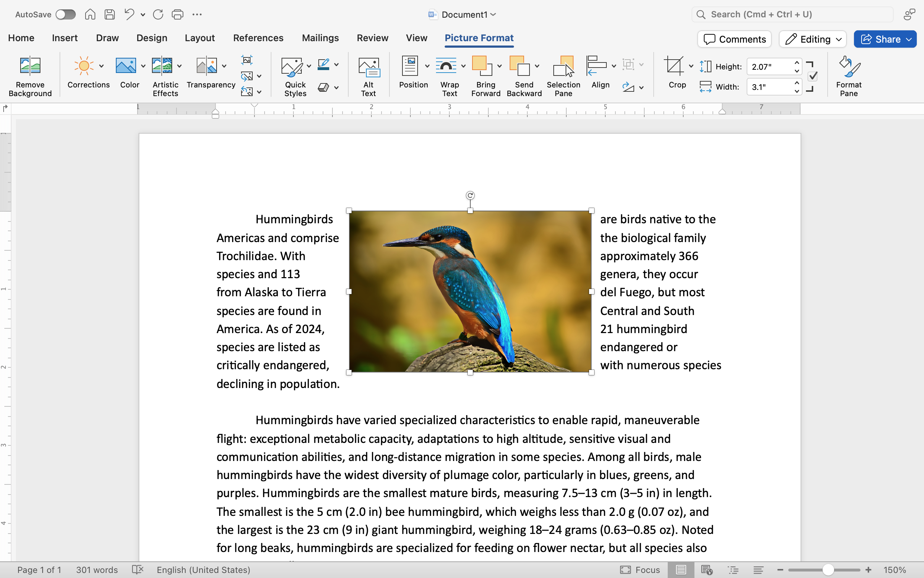
Task: Expand the Transparency dropdown arrow
Action: pyautogui.click(x=224, y=66)
